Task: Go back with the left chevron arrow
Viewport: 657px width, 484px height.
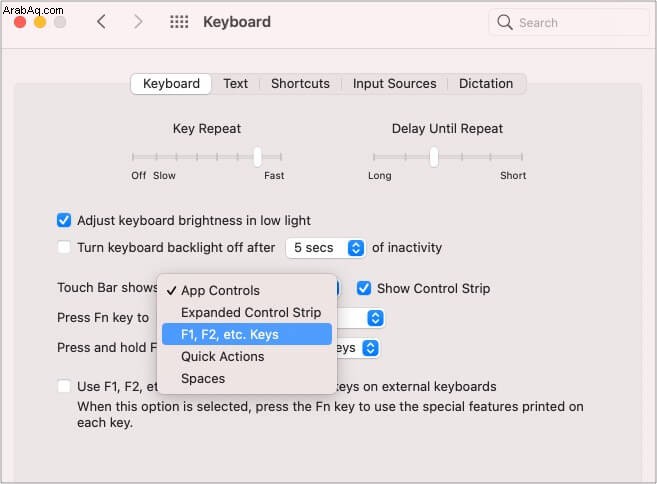Action: pos(101,22)
